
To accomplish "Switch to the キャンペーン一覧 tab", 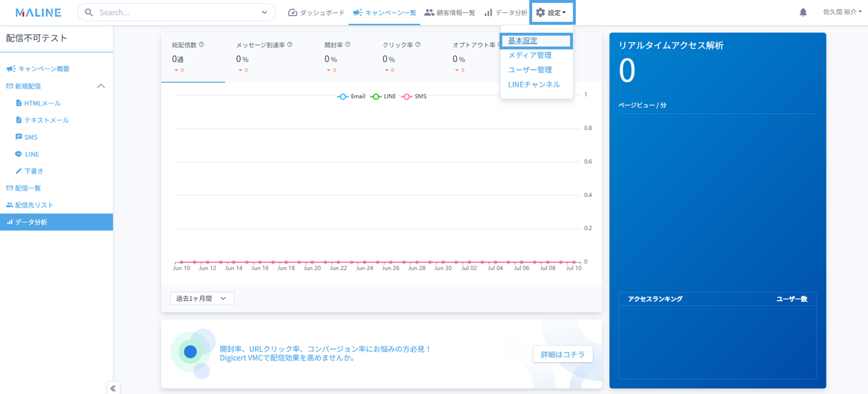I will [384, 13].
